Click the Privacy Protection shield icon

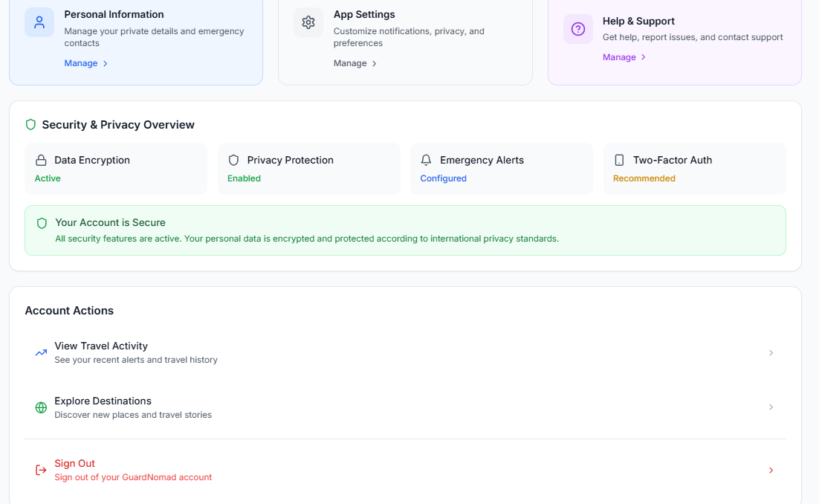tap(233, 161)
